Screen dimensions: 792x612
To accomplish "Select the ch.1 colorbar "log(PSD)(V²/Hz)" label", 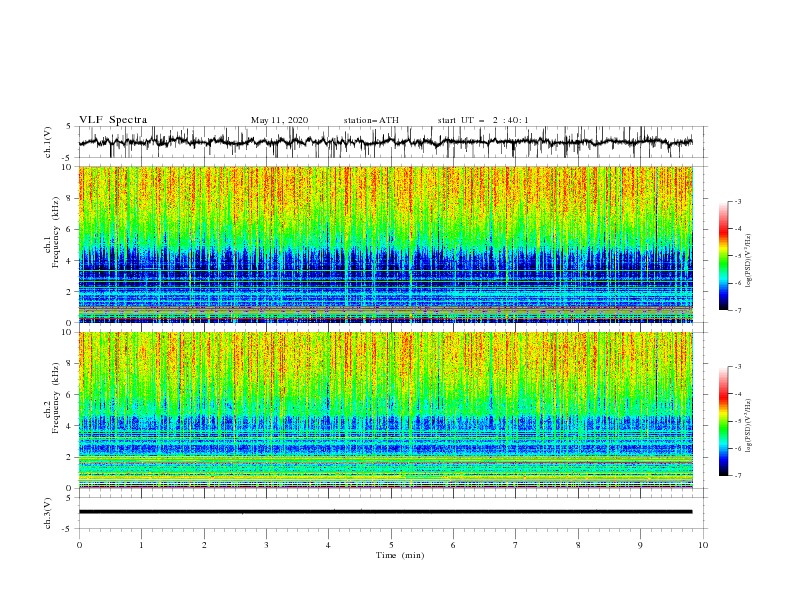I will [749, 261].
